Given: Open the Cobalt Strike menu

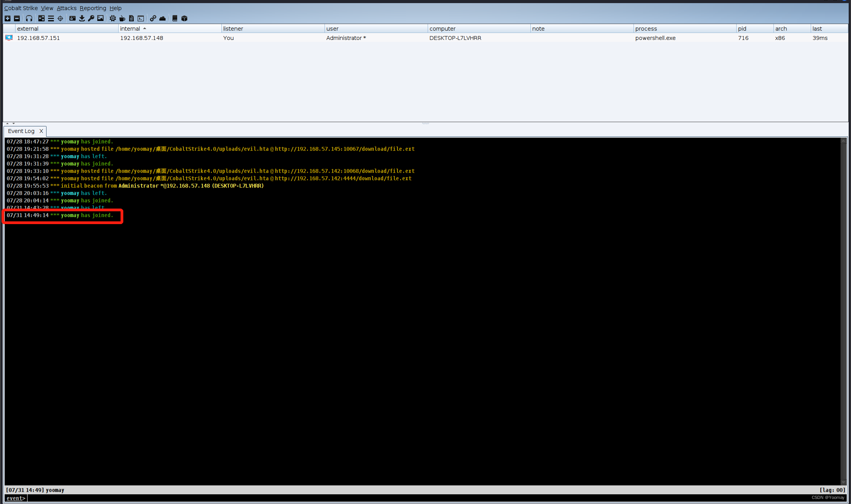Looking at the screenshot, I should point(21,8).
